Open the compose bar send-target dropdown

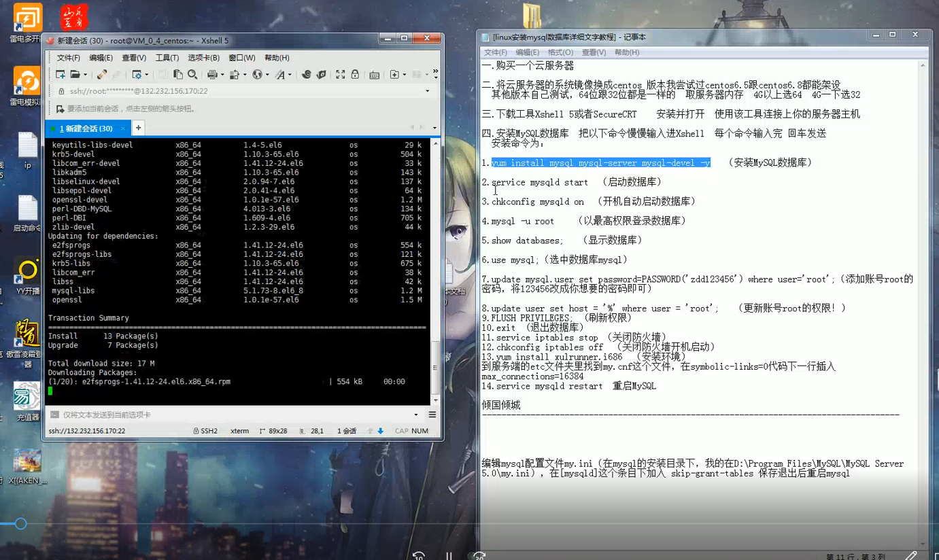[416, 415]
